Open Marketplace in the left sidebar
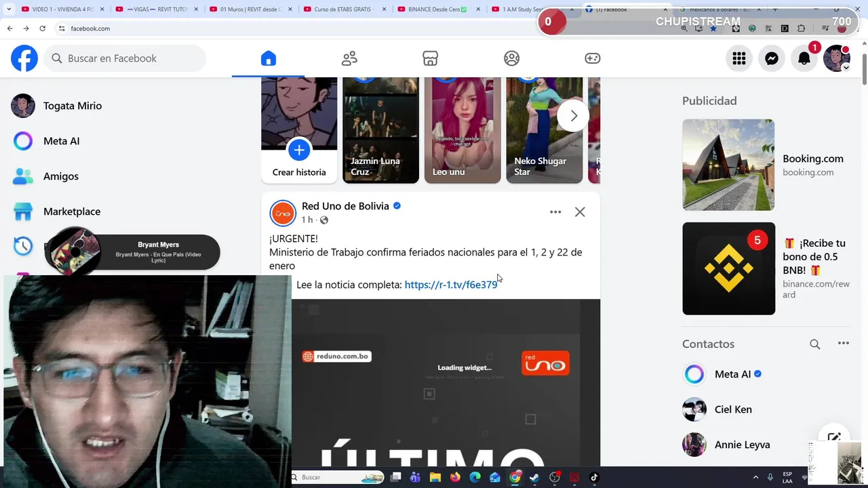868x488 pixels. [72, 211]
